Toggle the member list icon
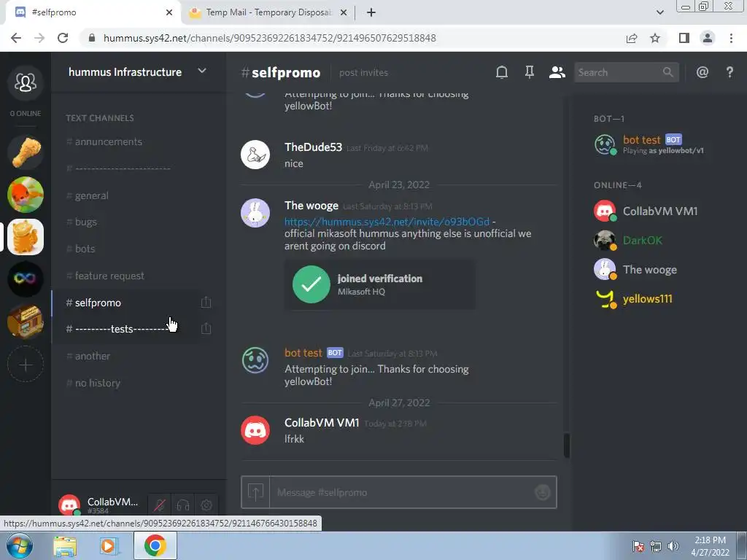The image size is (747, 560). [x=557, y=72]
